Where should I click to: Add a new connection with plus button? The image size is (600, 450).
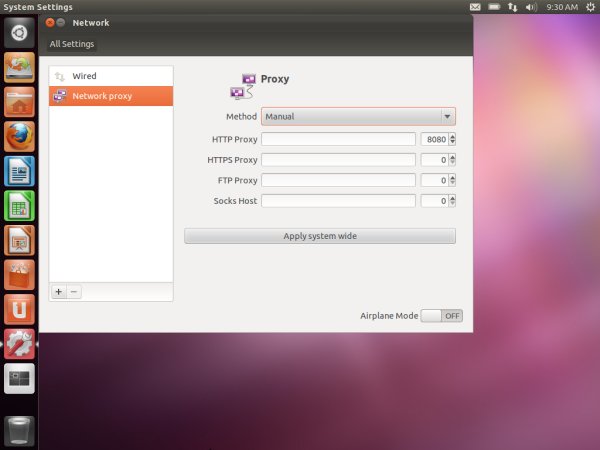point(59,292)
